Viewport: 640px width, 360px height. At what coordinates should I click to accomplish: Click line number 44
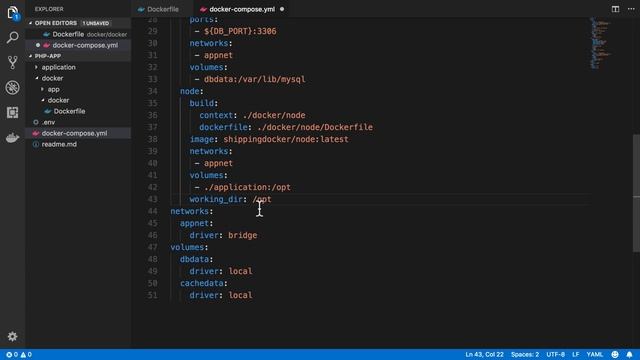tap(153, 211)
